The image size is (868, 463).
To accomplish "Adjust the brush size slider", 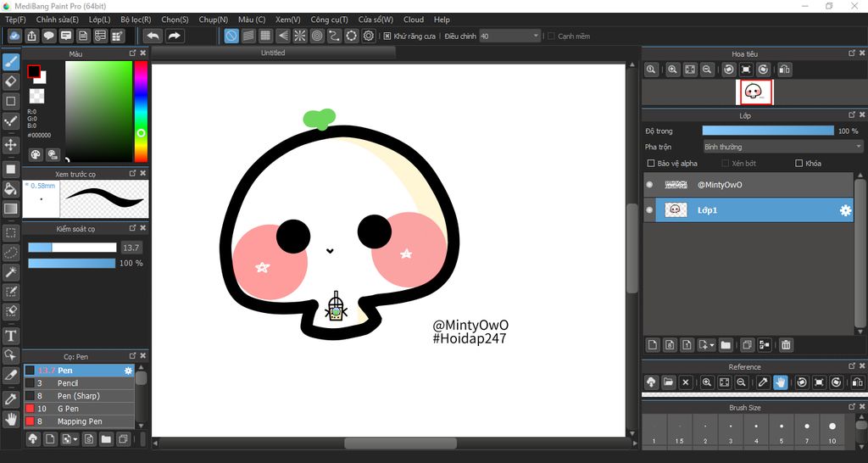I will click(x=72, y=248).
